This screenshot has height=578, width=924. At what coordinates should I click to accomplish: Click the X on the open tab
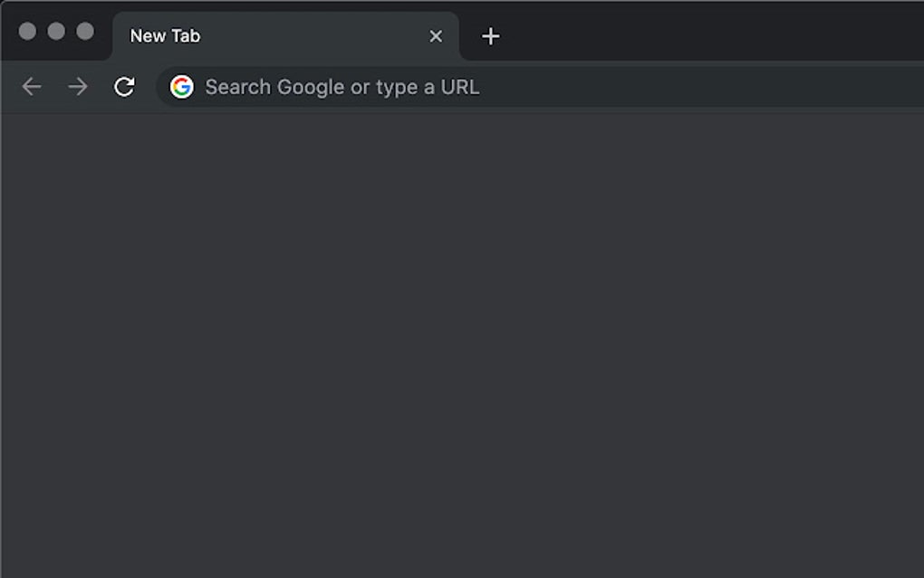click(436, 36)
